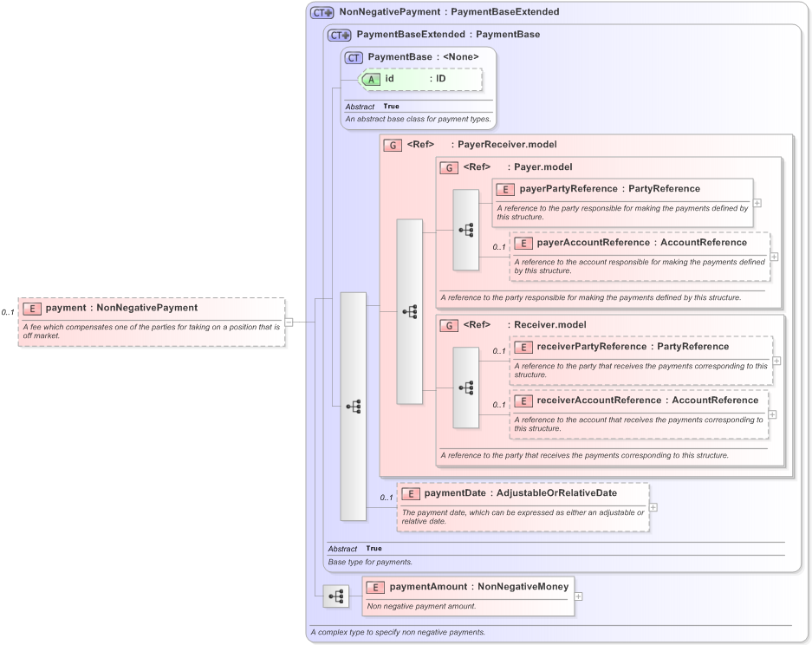
Task: Select the sequence compositor beside paymentAmount
Action: (x=336, y=596)
